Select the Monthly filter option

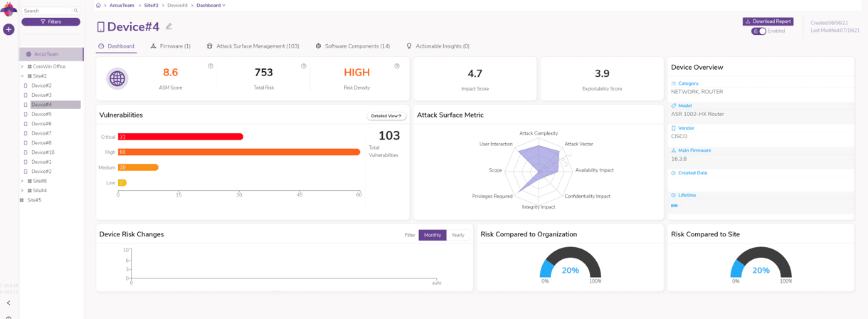433,235
